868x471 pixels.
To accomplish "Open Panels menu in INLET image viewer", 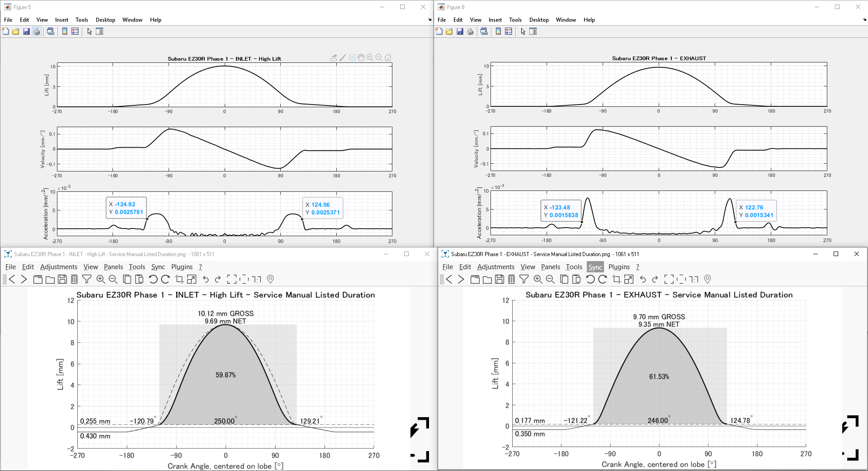I will 113,267.
